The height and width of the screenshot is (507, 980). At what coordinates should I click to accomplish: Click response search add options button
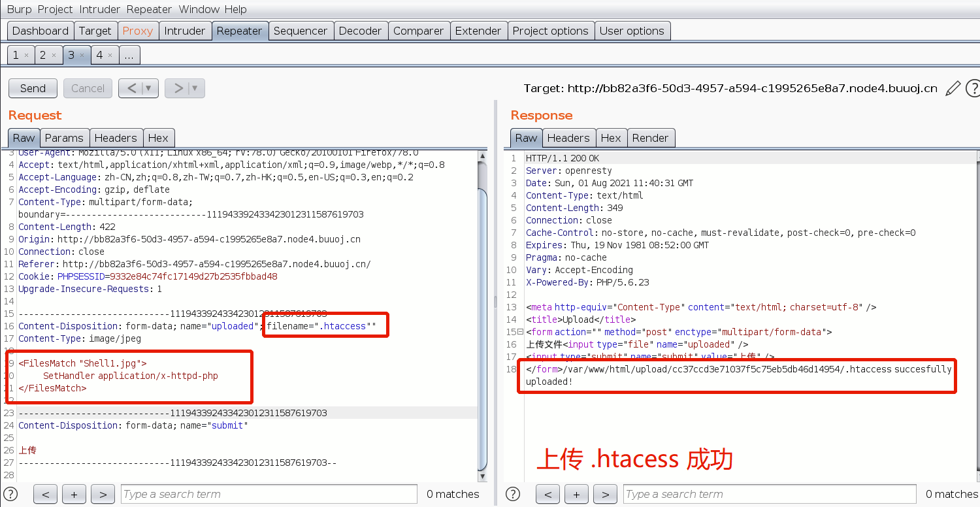point(576,494)
